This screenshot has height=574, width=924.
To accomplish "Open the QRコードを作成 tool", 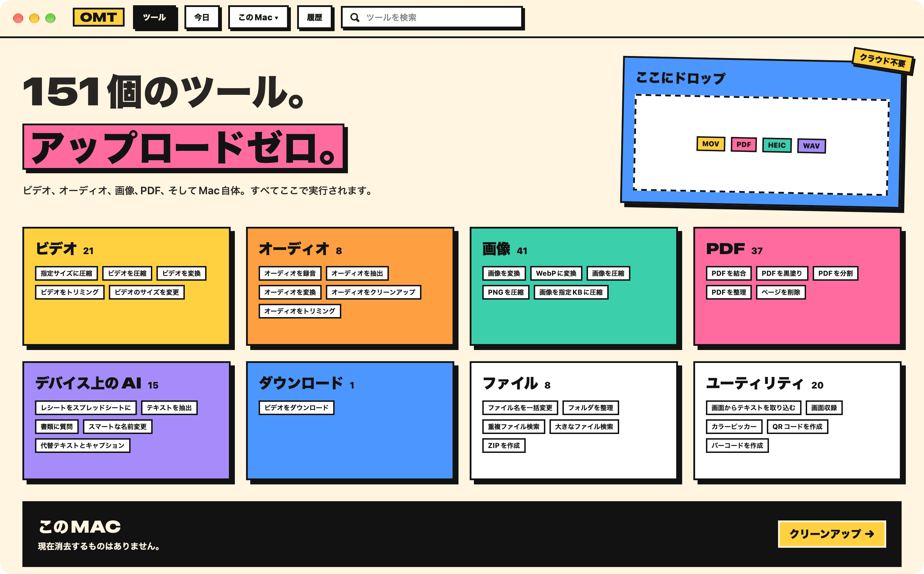I will pos(797,427).
